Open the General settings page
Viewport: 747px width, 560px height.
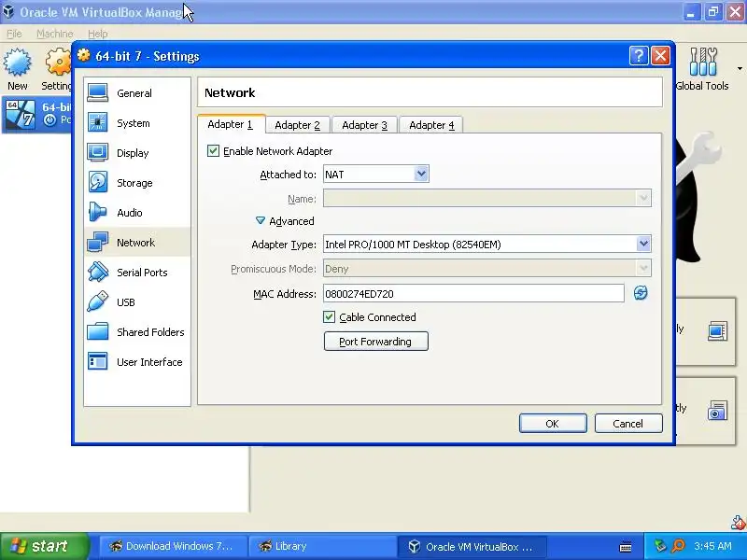click(136, 92)
